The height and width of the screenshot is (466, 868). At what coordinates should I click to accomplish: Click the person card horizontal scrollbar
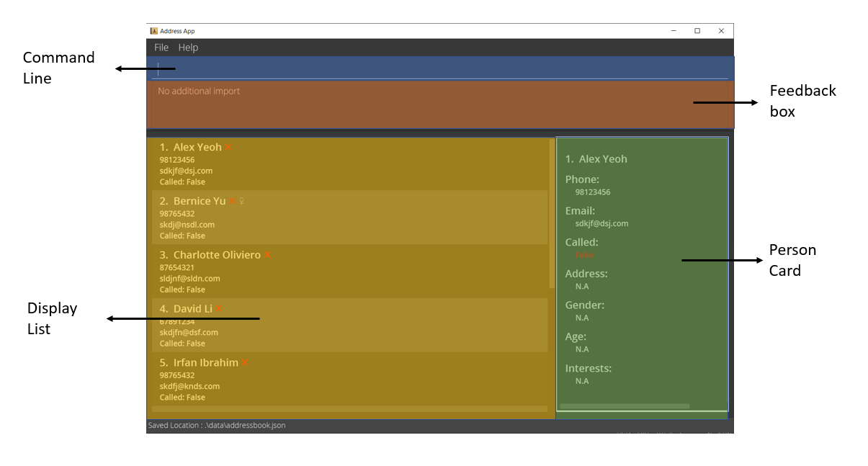[x=625, y=406]
